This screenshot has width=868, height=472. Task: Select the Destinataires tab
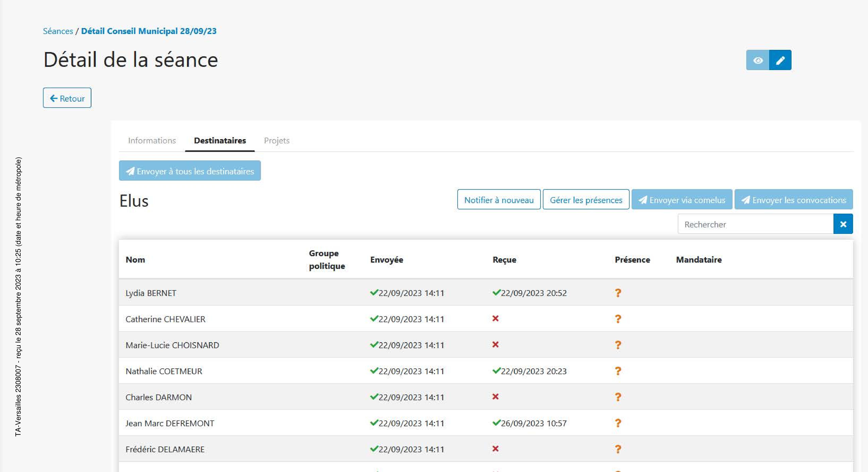(220, 141)
